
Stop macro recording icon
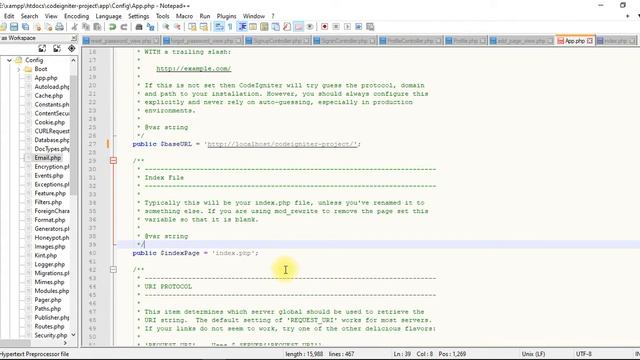[336, 27]
